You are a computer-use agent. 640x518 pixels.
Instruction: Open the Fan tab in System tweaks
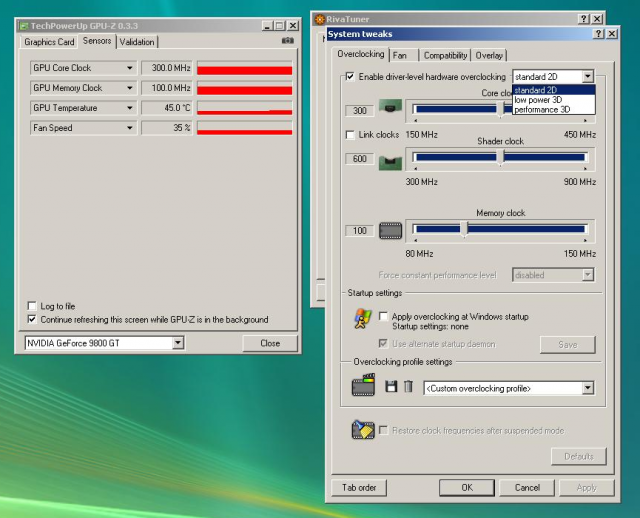coord(404,56)
